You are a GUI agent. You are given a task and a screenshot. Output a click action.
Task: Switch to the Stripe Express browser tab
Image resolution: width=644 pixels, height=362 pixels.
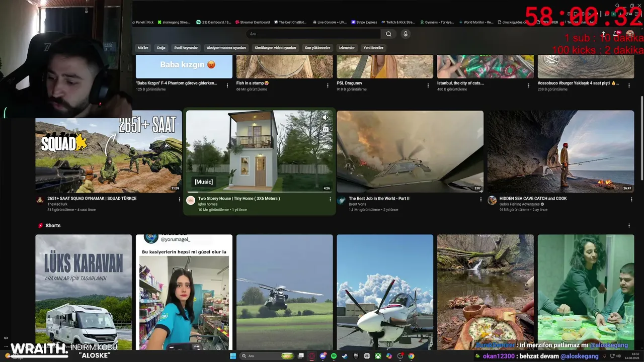click(364, 22)
